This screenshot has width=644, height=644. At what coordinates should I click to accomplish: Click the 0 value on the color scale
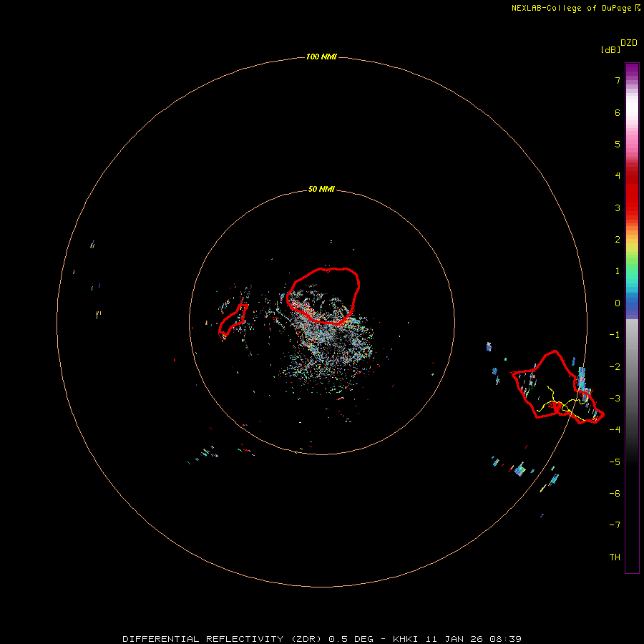click(618, 303)
